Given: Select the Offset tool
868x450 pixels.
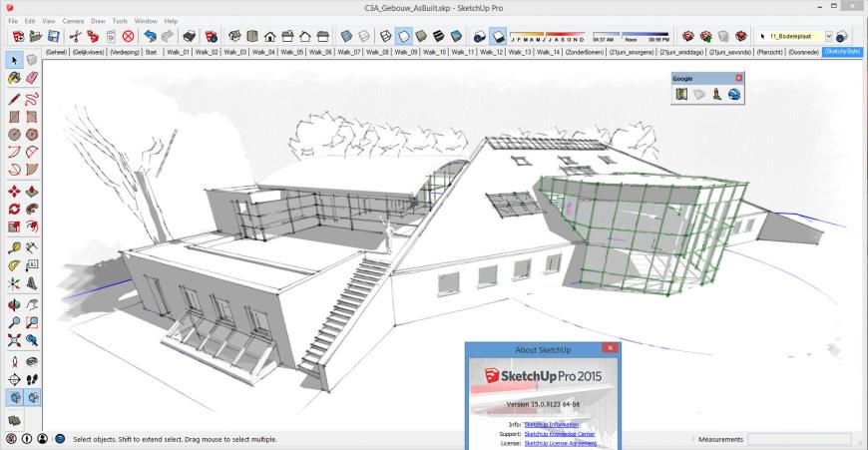Looking at the screenshot, I should (x=32, y=226).
